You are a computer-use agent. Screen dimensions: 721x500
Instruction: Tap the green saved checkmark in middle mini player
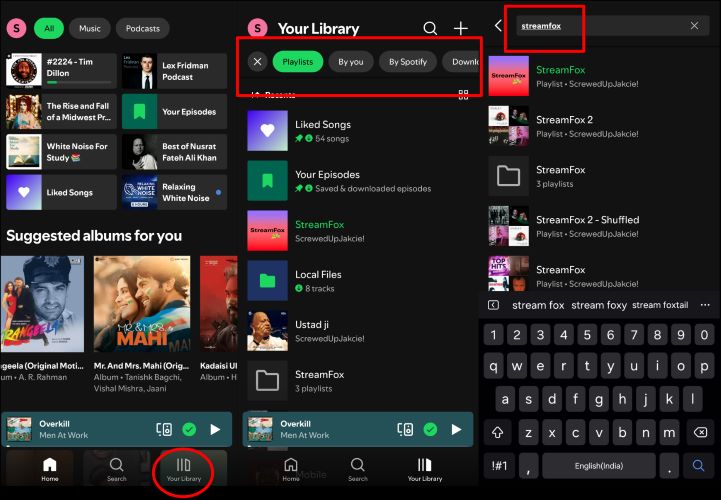coord(430,430)
